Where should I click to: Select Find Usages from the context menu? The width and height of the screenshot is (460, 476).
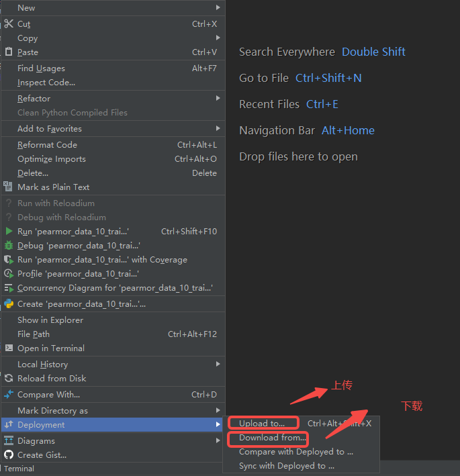point(113,68)
